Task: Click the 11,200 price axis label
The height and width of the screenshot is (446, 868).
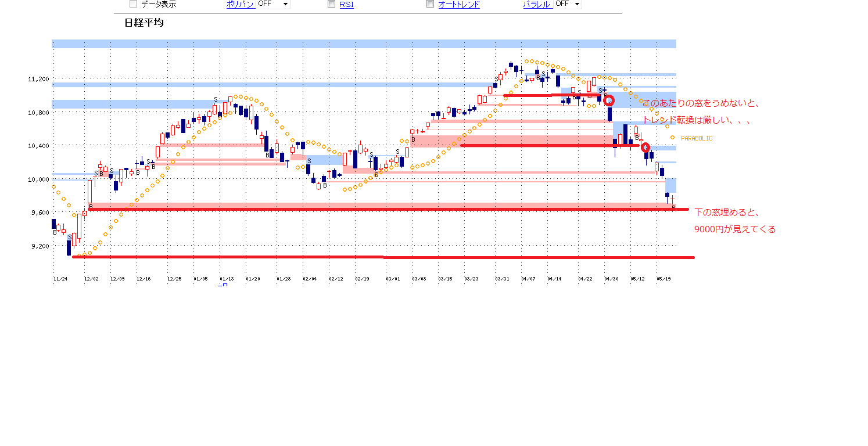Action: point(38,79)
